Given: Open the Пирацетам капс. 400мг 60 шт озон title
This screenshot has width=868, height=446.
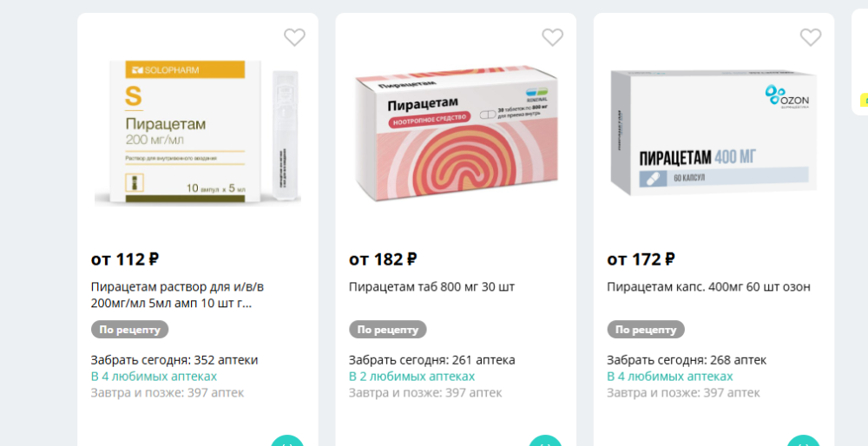Looking at the screenshot, I should click(708, 287).
